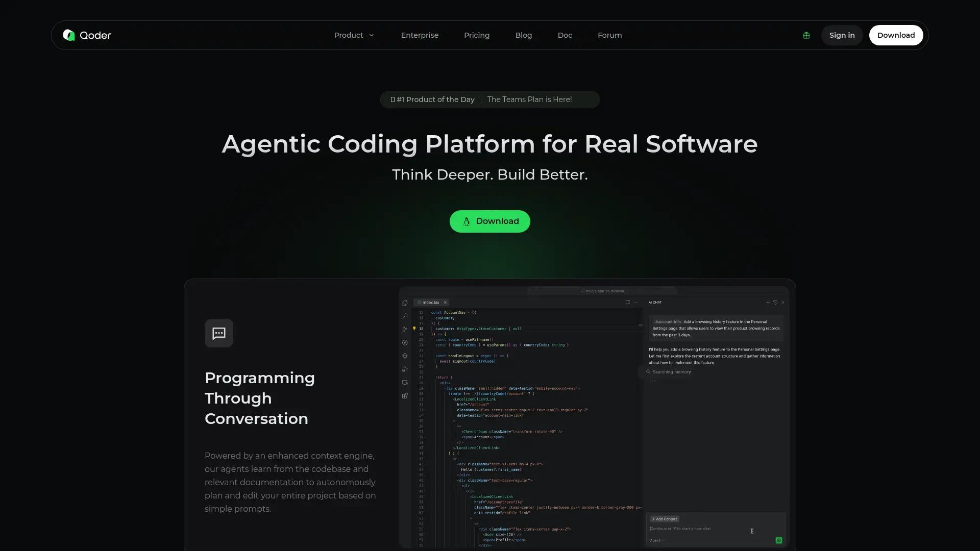Open Source Control from the sidebar
This screenshot has height=551, width=980.
pos(405,329)
